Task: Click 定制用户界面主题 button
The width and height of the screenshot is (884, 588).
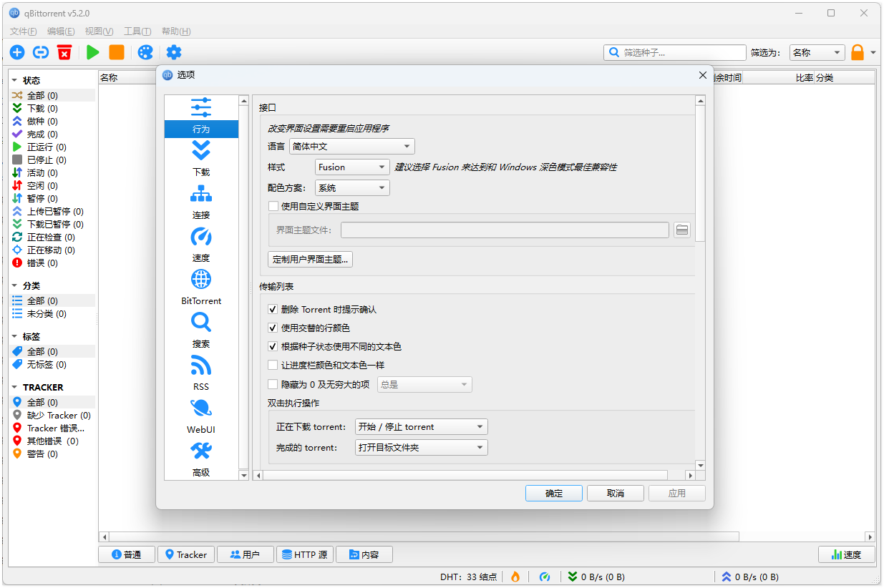Action: point(311,259)
